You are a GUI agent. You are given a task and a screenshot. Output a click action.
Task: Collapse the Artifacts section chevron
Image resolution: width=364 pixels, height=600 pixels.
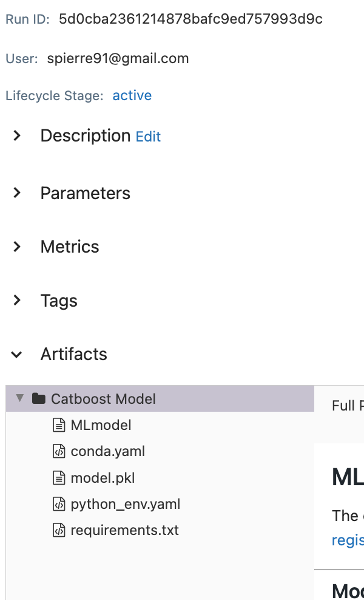pos(17,354)
